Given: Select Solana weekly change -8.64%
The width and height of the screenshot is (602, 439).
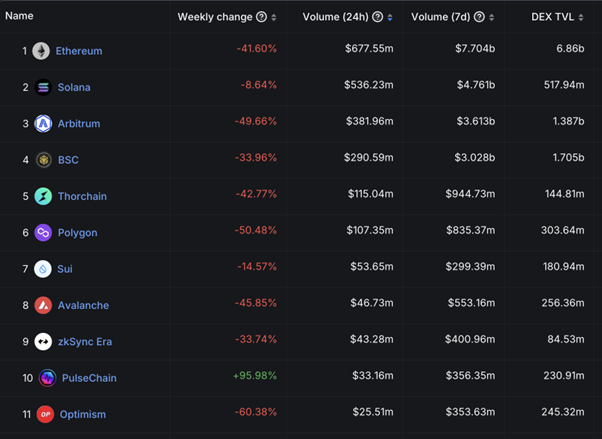Looking at the screenshot, I should pyautogui.click(x=259, y=85).
